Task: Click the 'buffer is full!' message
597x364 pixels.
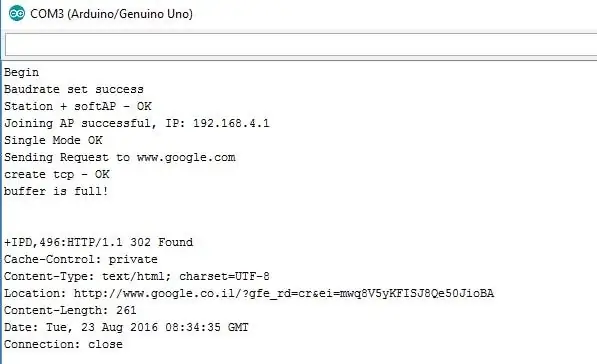Action: click(56, 191)
